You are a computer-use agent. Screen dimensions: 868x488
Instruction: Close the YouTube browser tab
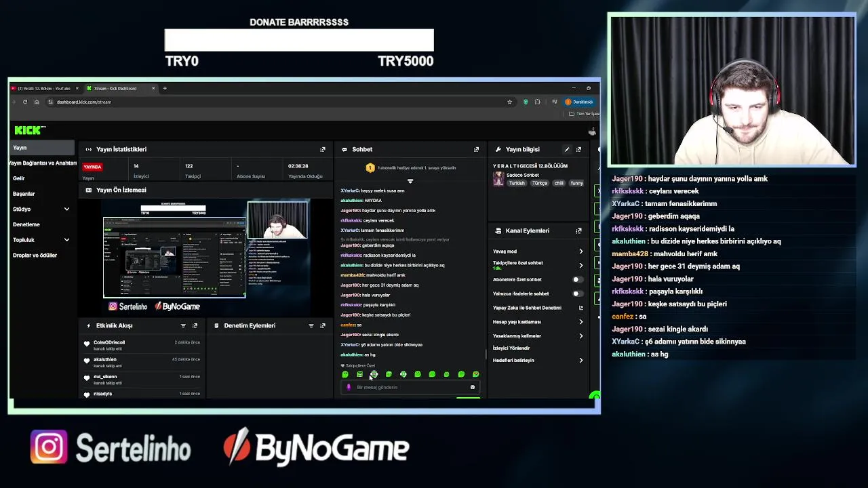coord(77,88)
